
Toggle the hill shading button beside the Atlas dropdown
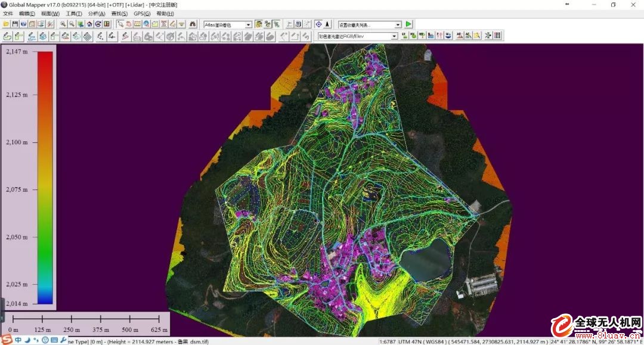click(259, 24)
